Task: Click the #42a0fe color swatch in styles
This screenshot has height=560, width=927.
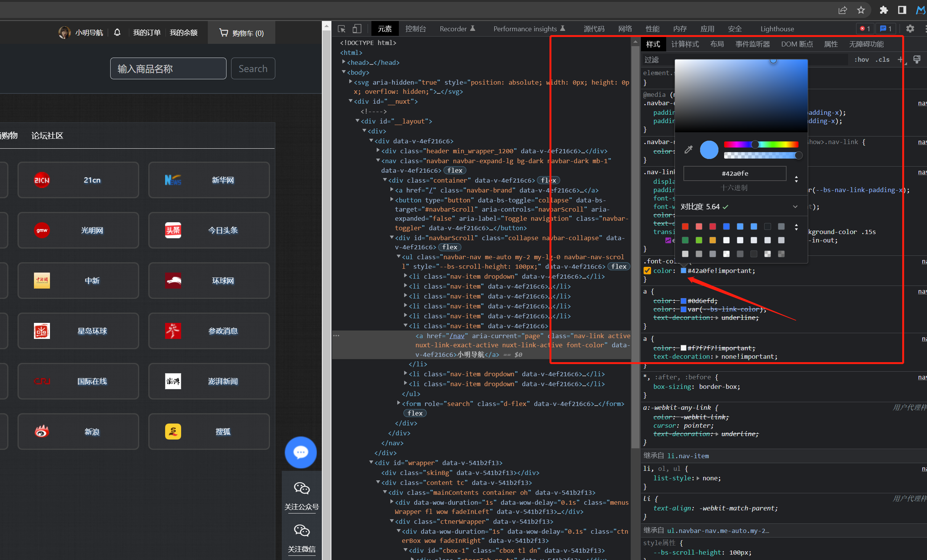Action: tap(683, 271)
